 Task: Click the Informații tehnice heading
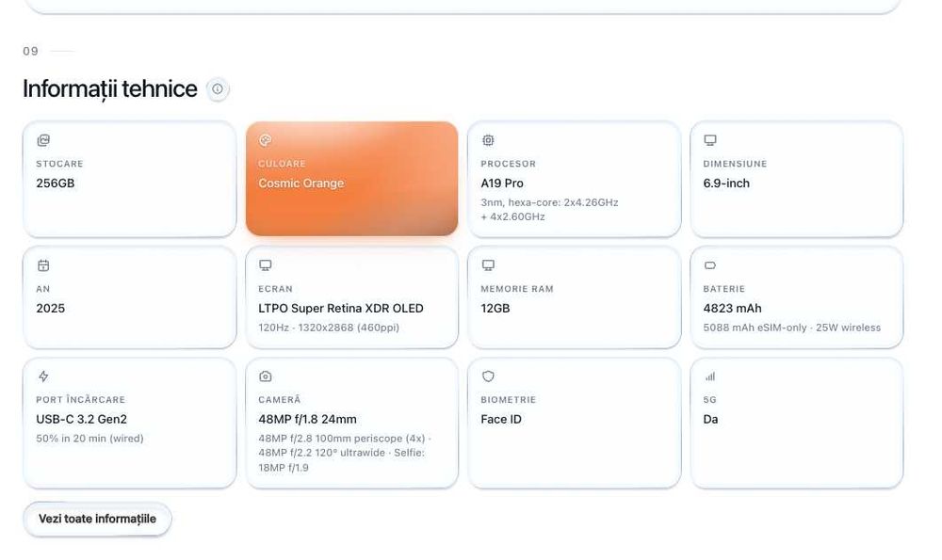[x=110, y=88]
